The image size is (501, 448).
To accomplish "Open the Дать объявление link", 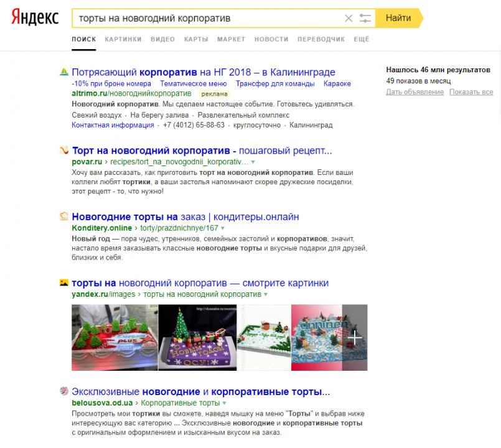I will coord(414,92).
